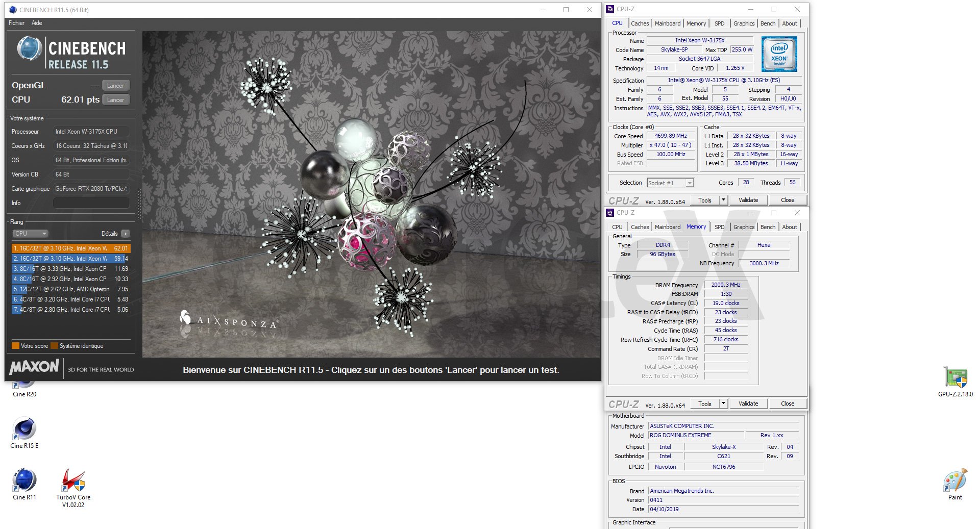Click Close button in lower CPU-Z
The image size is (980, 529).
(x=788, y=404)
